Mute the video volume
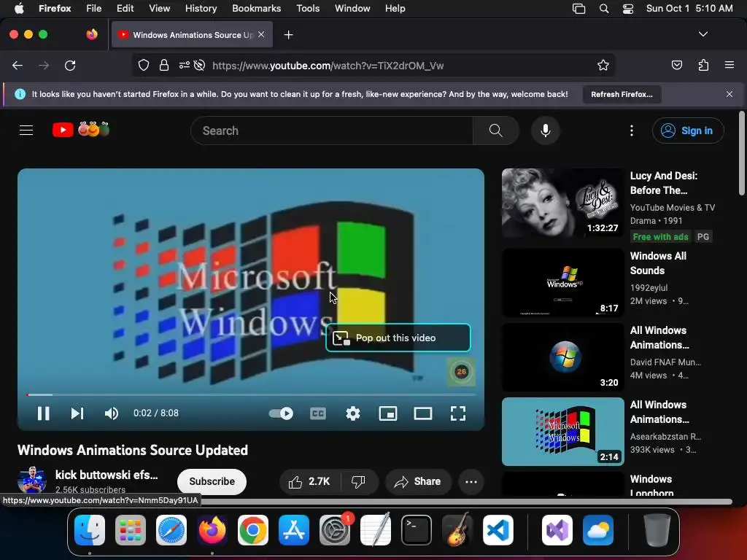This screenshot has height=560, width=747. pyautogui.click(x=112, y=413)
